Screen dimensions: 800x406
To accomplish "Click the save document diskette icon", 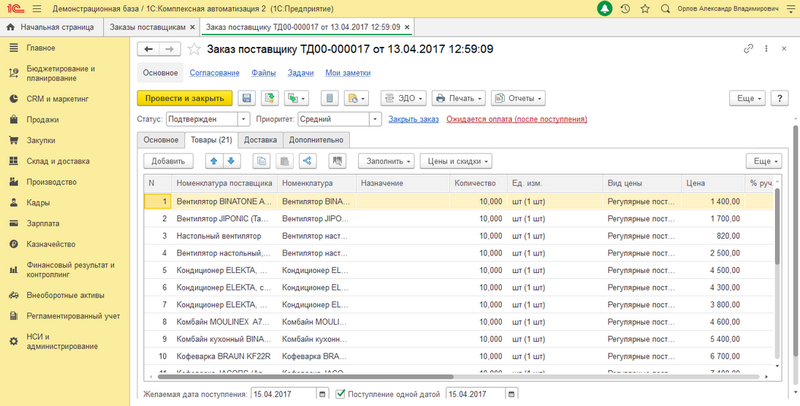I will [246, 99].
